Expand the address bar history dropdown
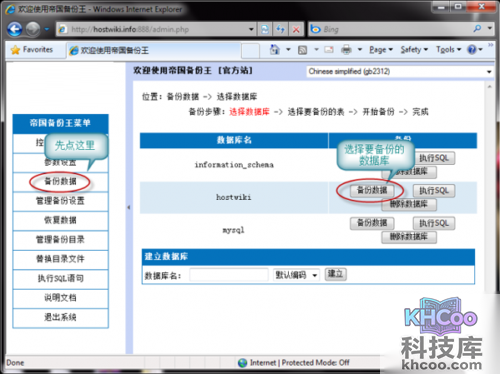The height and width of the screenshot is (374, 500). pos(251,29)
